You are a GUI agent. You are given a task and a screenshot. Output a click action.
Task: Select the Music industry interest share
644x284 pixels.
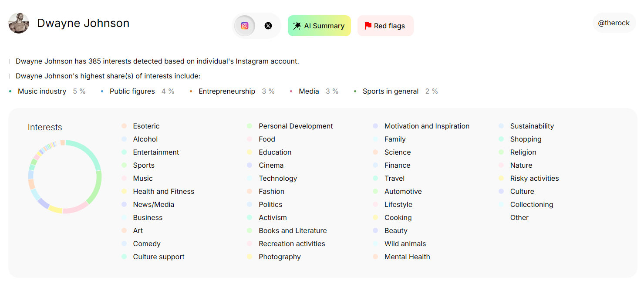point(42,91)
